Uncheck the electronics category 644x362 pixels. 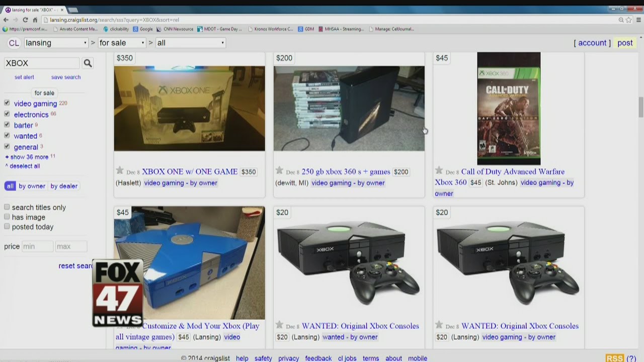(7, 114)
